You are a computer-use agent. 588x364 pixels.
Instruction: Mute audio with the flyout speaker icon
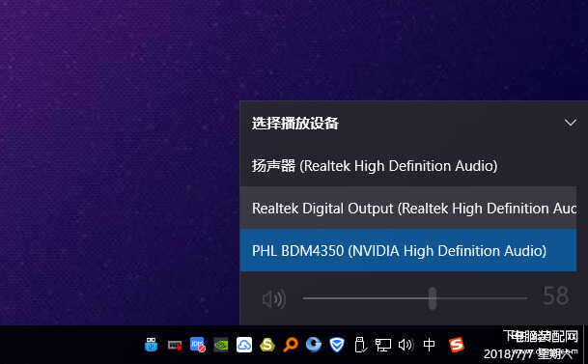[274, 298]
